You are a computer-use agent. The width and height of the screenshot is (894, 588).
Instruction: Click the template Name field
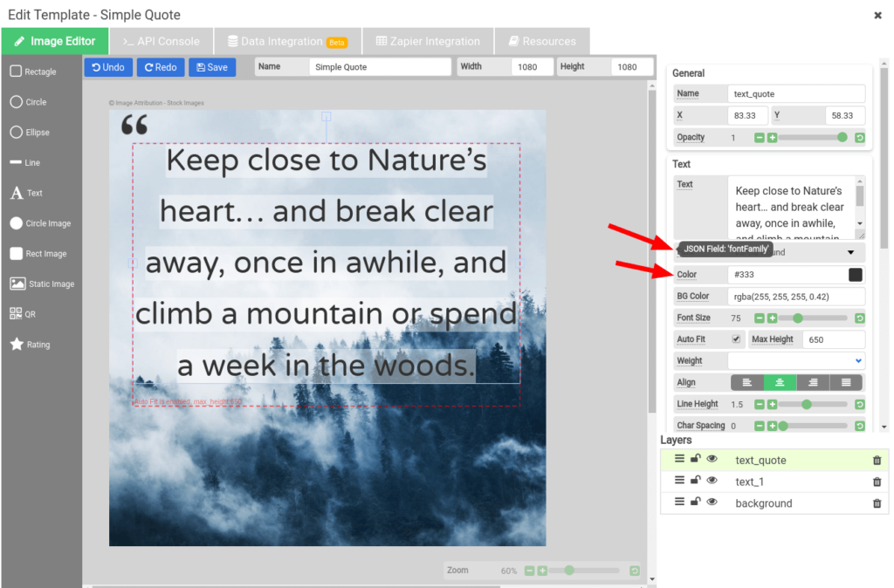[x=380, y=66]
